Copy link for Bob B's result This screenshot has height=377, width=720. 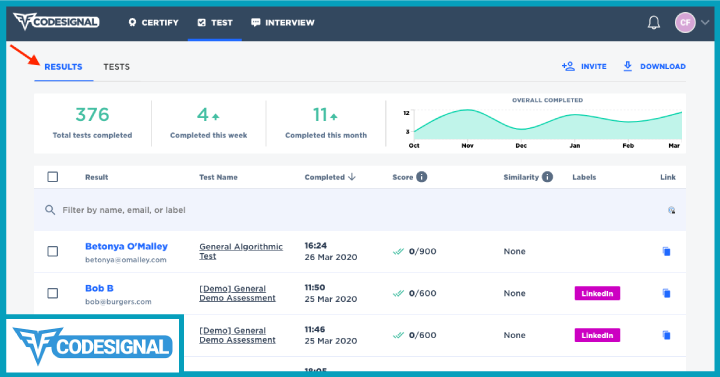(x=666, y=293)
